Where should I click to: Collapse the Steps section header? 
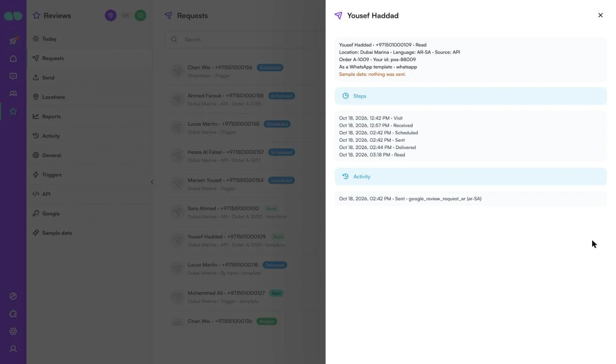471,96
